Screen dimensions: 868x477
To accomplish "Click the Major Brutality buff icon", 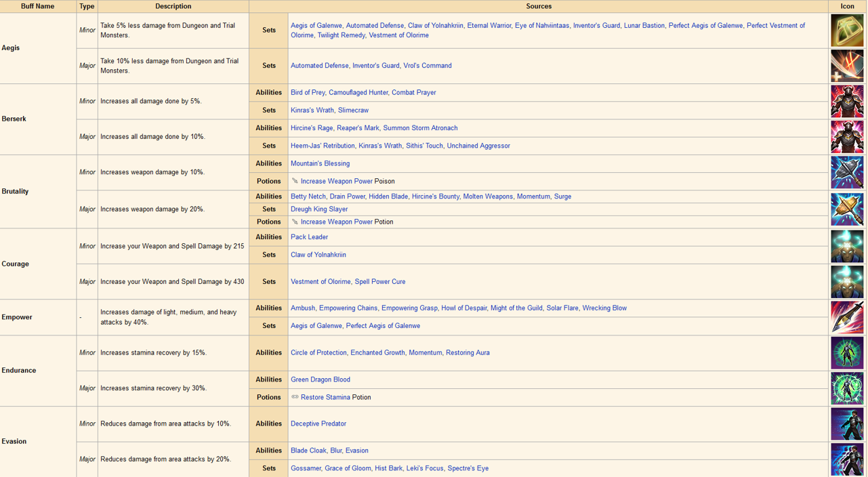I will pyautogui.click(x=847, y=209).
